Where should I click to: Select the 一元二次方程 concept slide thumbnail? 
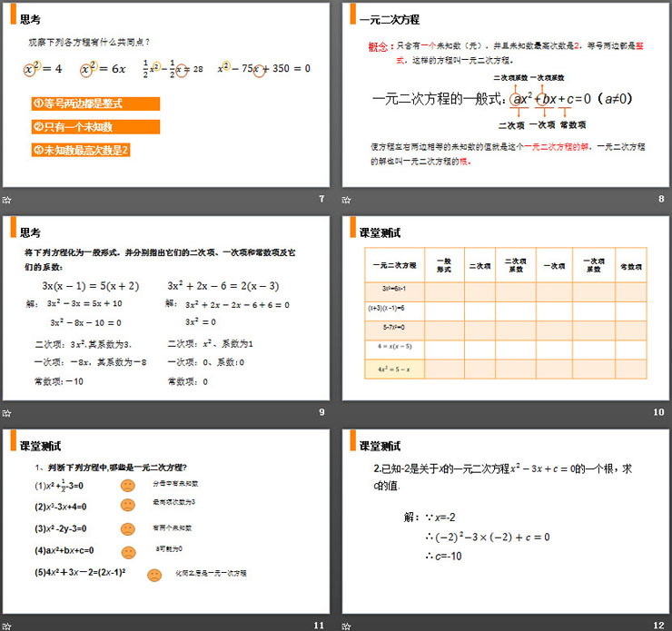(505, 94)
